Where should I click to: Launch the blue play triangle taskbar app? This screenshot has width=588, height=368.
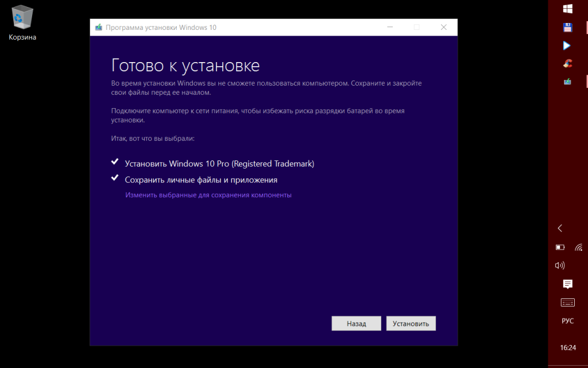(x=567, y=45)
